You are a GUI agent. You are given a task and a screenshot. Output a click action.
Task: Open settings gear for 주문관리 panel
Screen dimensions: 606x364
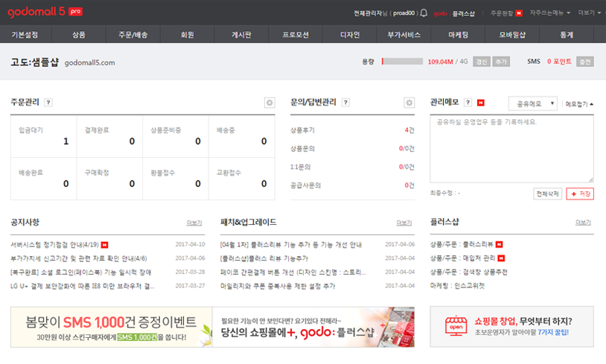click(269, 103)
